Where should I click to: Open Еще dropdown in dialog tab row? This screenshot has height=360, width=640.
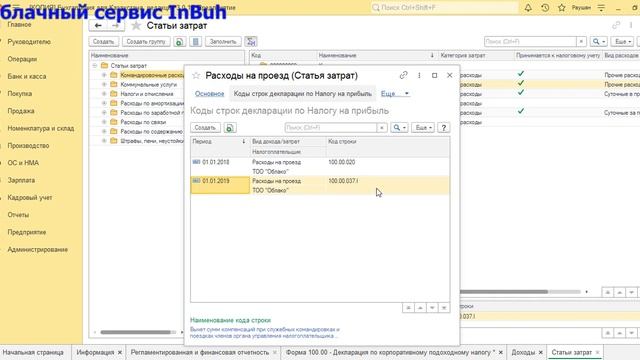(x=395, y=93)
